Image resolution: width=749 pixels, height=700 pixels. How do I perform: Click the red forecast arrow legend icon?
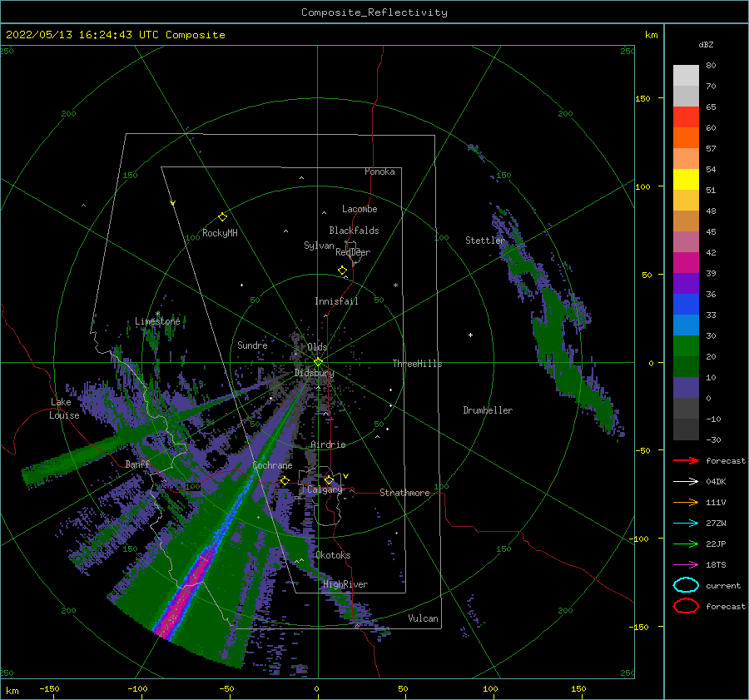(x=686, y=460)
